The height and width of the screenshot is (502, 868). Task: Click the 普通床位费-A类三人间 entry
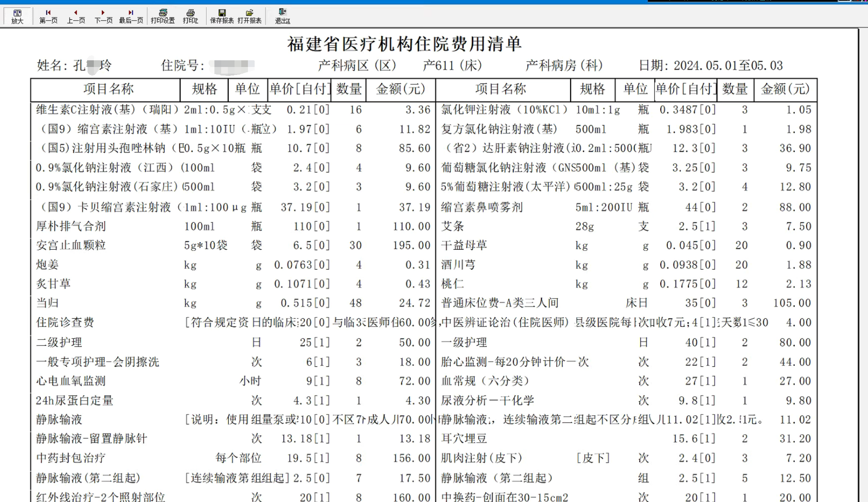(x=499, y=303)
